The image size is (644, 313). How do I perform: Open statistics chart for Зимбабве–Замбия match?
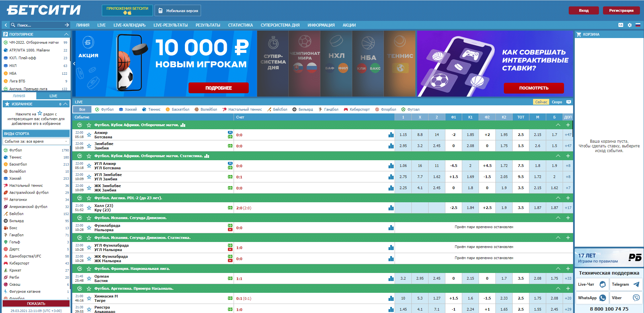coord(391,146)
